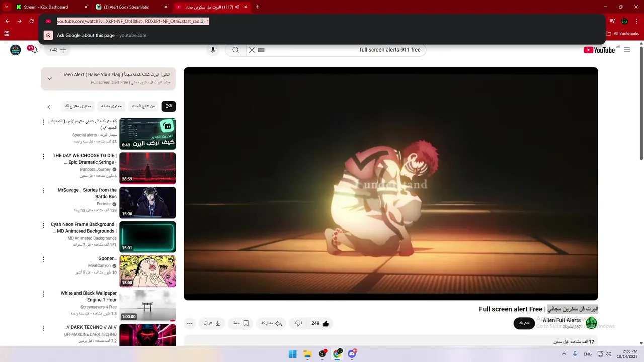This screenshot has width=644, height=362.
Task: Click the page vertical scrollbar
Action: [x=641, y=103]
